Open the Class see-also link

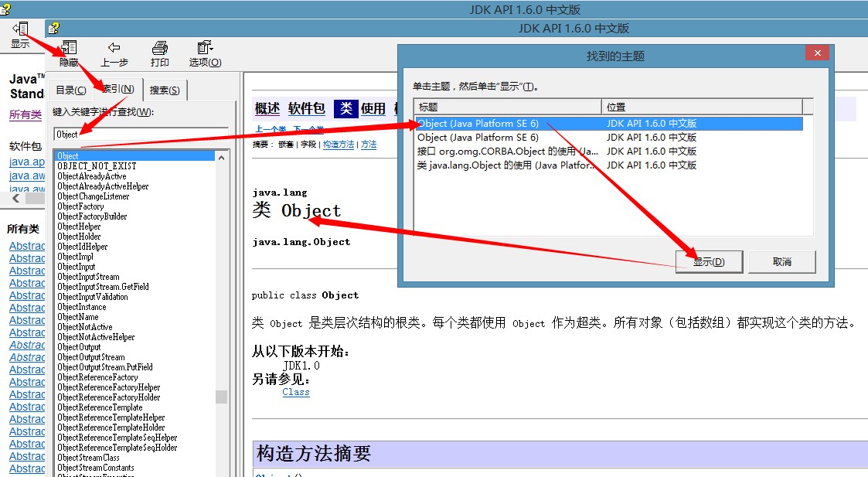[295, 392]
